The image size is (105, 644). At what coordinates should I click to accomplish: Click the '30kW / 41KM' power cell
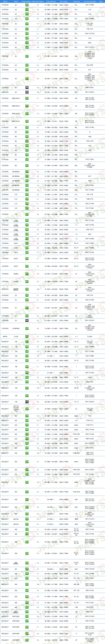64,14
